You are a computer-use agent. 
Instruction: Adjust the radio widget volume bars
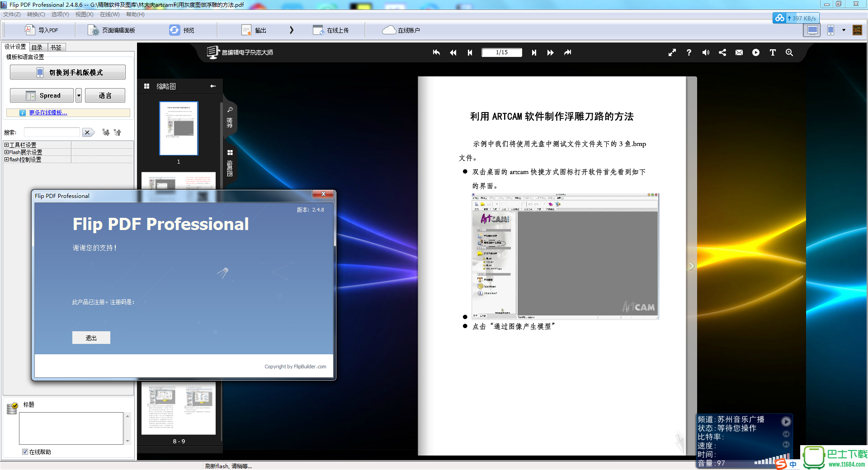(x=772, y=460)
